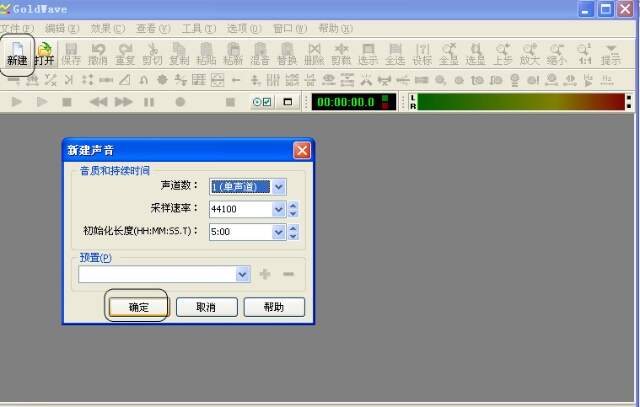Click the 设标 (Set Marker) toolbar icon
The height and width of the screenshot is (407, 640).
point(422,54)
